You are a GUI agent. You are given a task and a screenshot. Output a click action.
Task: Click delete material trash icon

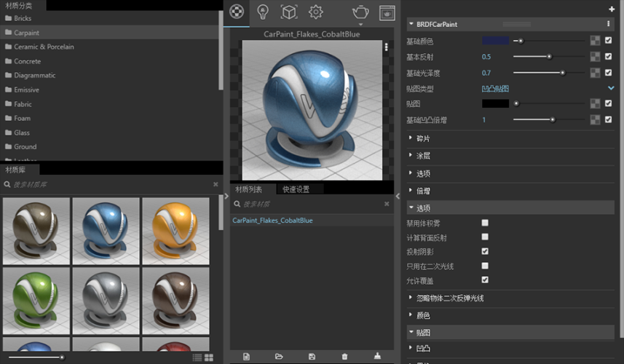click(344, 357)
